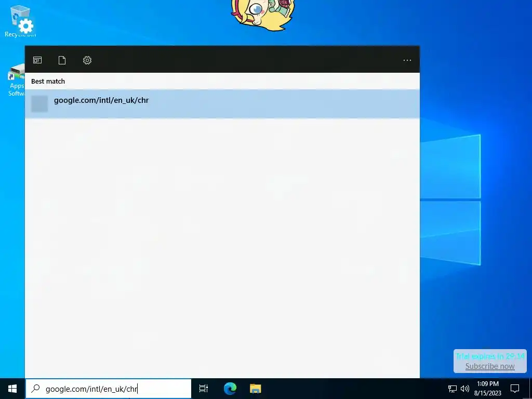Launch Microsoft Edge from the taskbar
Screen dimensions: 532x399
(230, 389)
